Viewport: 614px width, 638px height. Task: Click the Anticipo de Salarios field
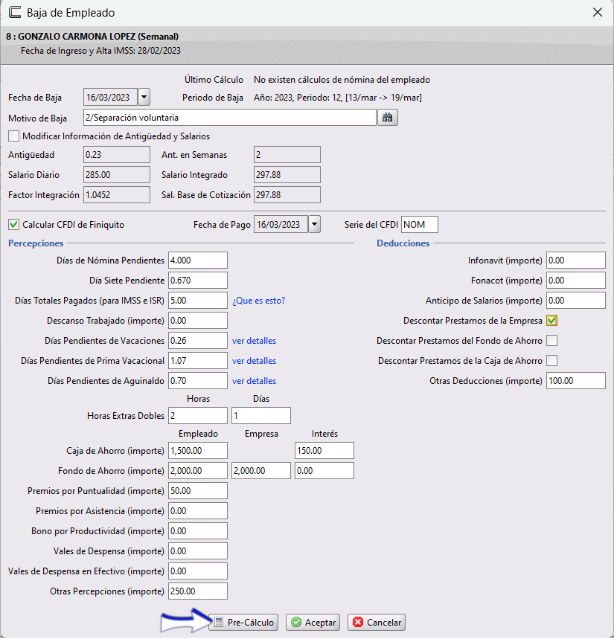coord(576,301)
